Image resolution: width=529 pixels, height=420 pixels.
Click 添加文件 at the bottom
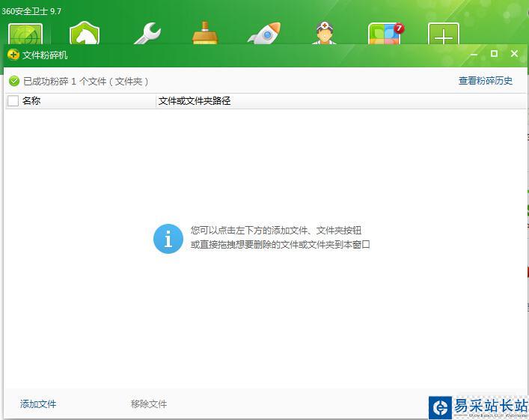[x=38, y=404]
